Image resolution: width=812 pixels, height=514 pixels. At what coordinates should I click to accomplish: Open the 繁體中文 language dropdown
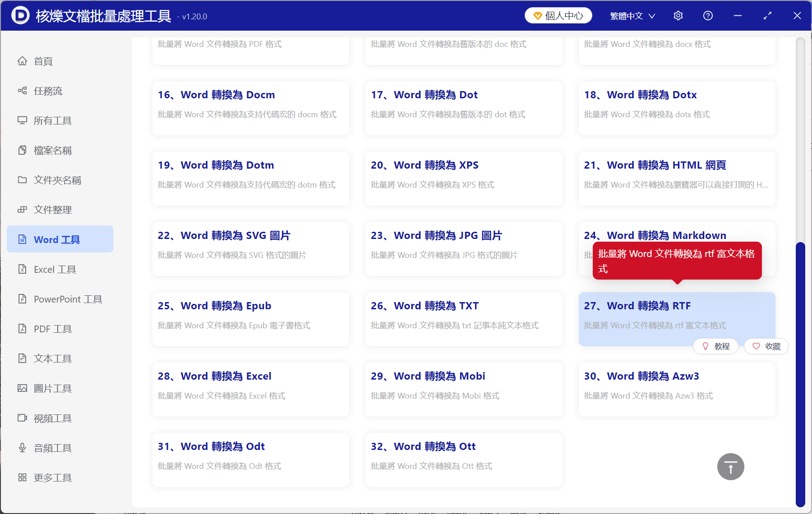631,15
